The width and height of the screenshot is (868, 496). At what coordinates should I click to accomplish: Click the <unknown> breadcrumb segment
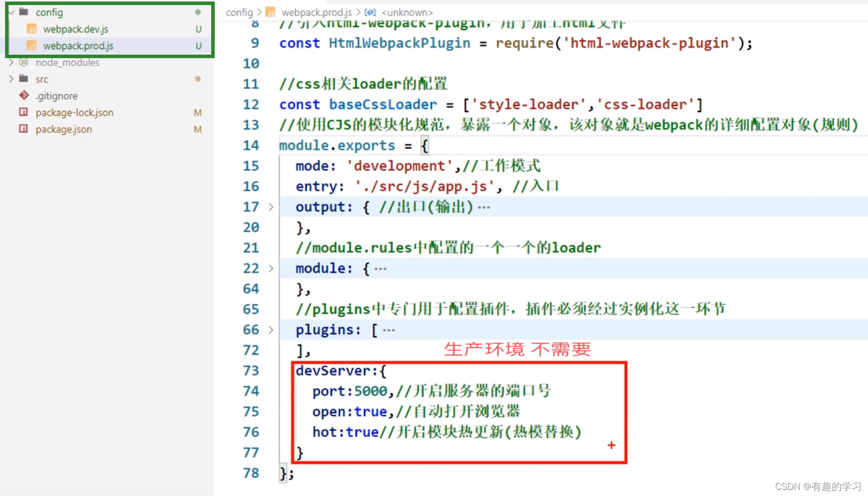tap(407, 12)
